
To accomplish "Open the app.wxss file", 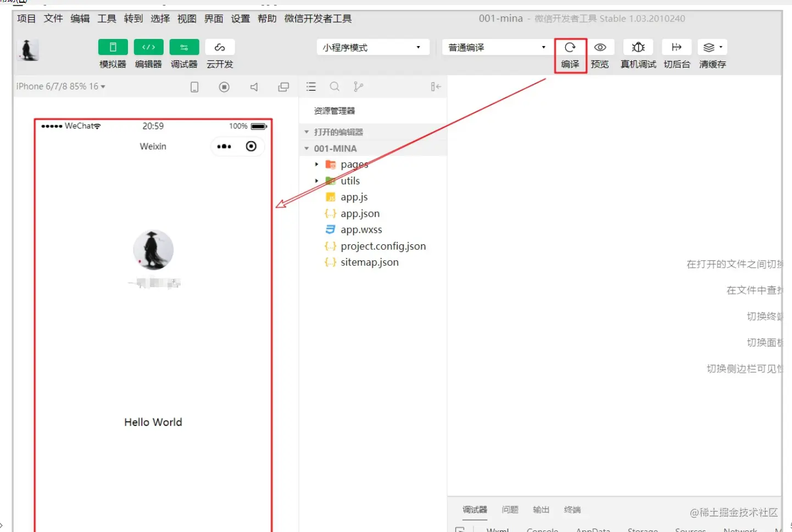I will (x=361, y=229).
